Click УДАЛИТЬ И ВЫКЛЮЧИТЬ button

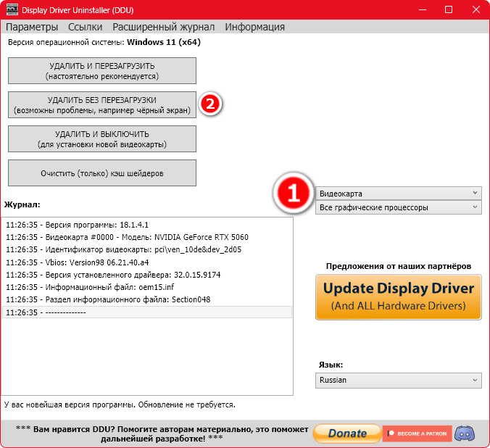pyautogui.click(x=101, y=139)
